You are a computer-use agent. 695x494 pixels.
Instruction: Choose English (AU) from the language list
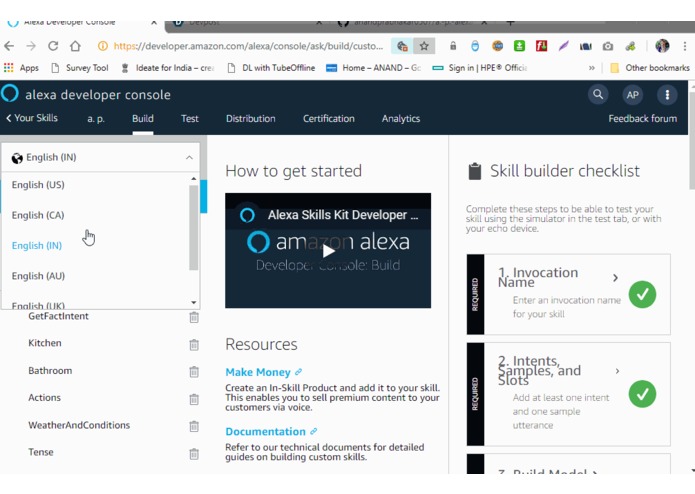point(39,276)
